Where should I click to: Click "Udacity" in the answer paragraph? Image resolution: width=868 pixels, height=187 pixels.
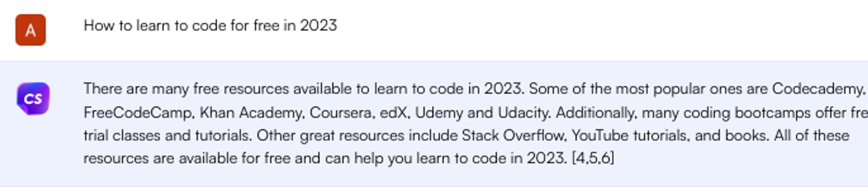(x=524, y=113)
